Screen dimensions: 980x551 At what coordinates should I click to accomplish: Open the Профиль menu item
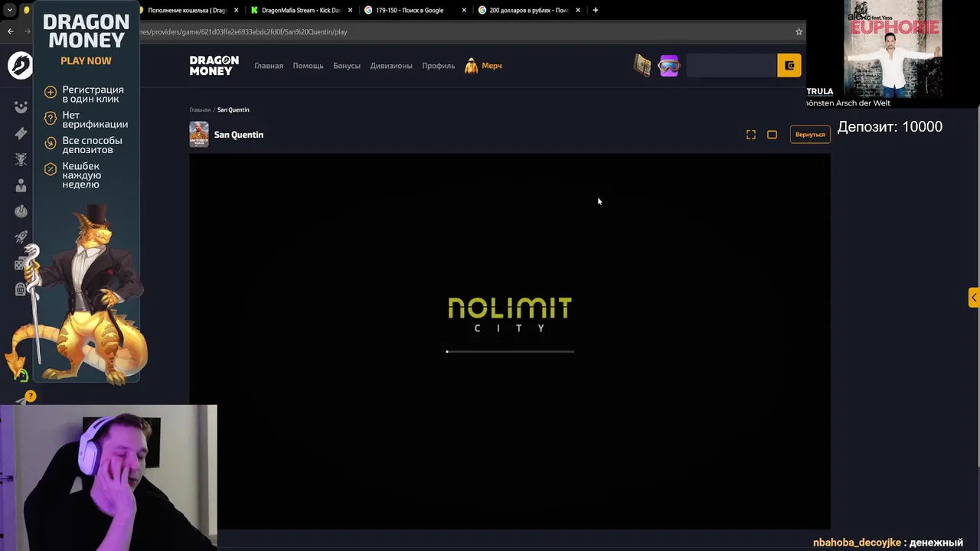(x=438, y=66)
